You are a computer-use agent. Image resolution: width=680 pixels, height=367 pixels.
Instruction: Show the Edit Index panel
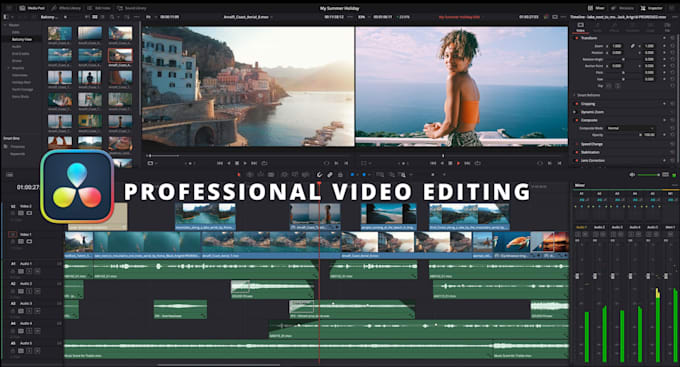99,8
